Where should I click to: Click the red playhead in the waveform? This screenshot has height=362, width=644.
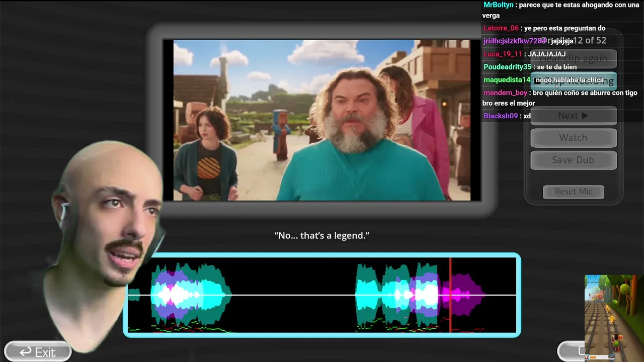450,295
